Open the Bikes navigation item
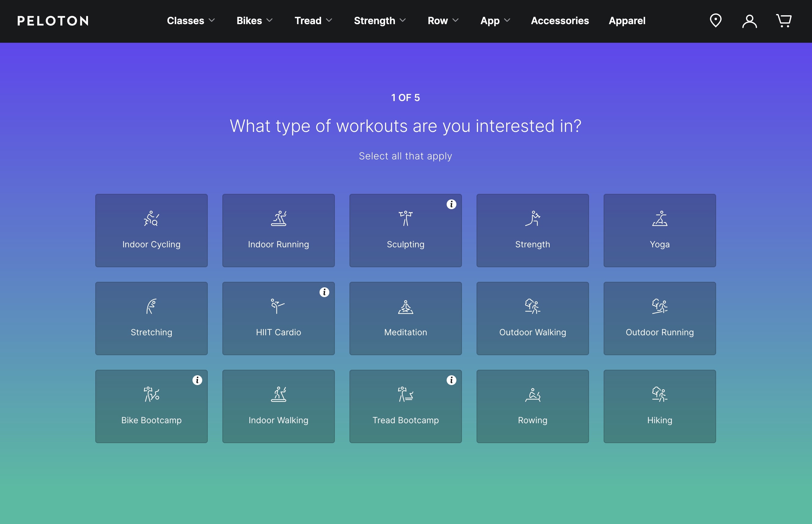This screenshot has width=812, height=524. coord(249,21)
